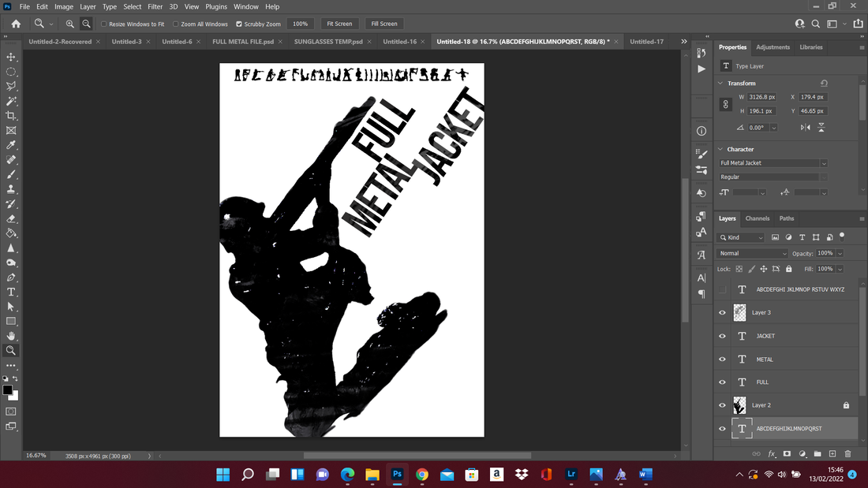Hide Layer 2 visibility eye
The image size is (868, 488).
coord(722,405)
